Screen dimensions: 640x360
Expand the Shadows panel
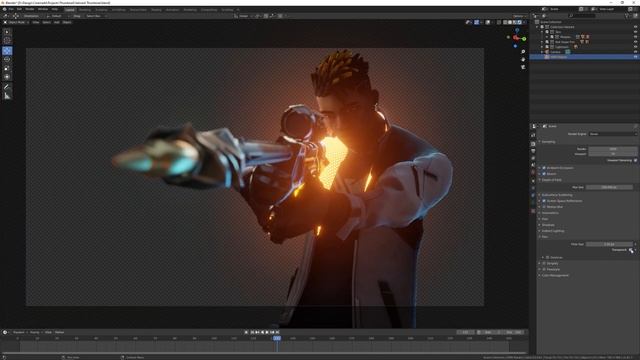[x=547, y=225]
